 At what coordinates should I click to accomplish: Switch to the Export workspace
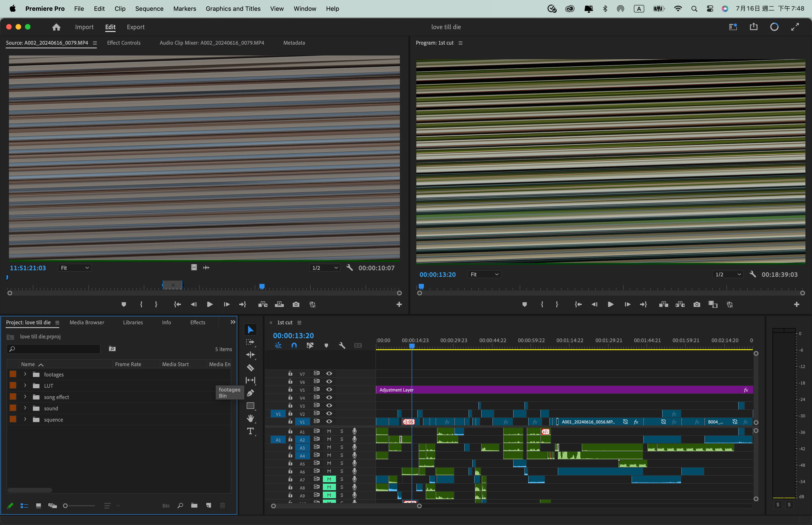pos(136,27)
